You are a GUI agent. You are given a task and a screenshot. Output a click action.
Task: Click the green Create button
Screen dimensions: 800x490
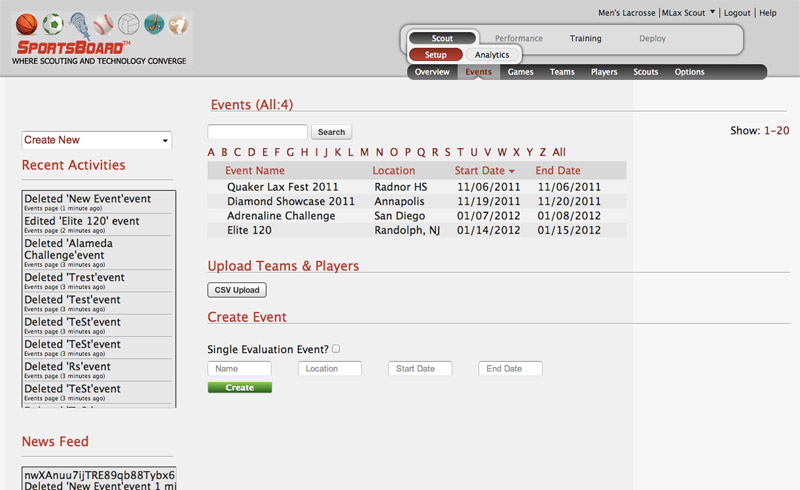[239, 387]
